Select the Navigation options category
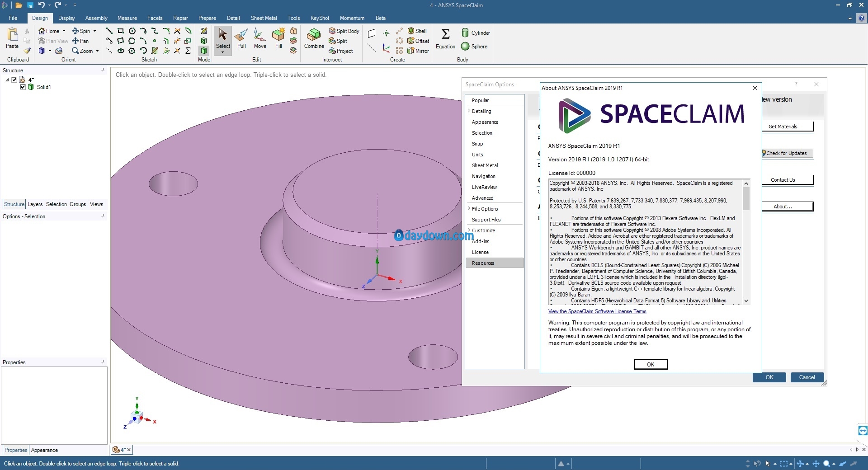 click(483, 176)
